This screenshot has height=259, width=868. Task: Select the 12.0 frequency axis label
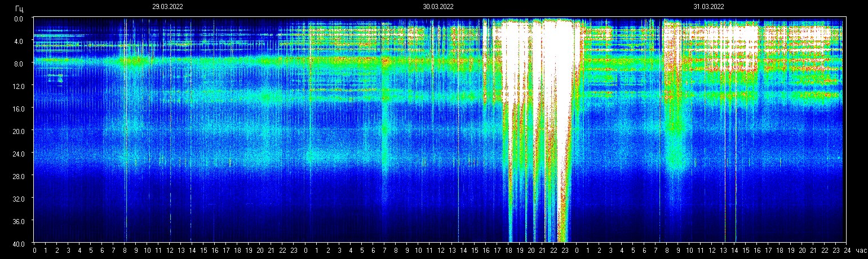18,86
